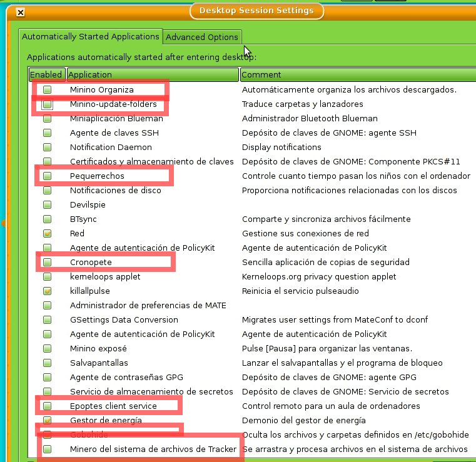This screenshot has height=462, width=476.
Task: Select the Minino Organiza application name
Action: tap(102, 90)
